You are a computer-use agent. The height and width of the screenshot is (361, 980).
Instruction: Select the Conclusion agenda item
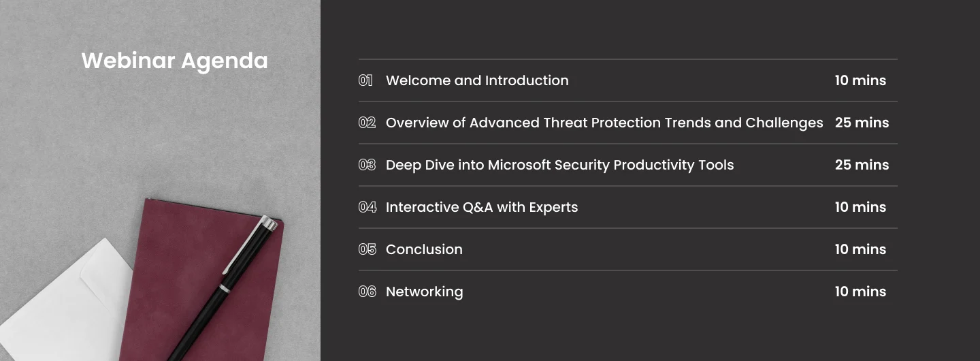424,249
